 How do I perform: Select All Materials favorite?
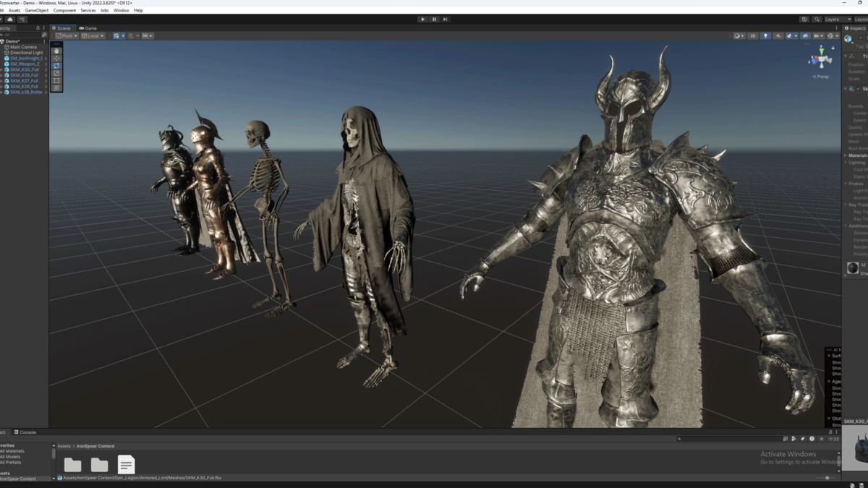[12, 451]
